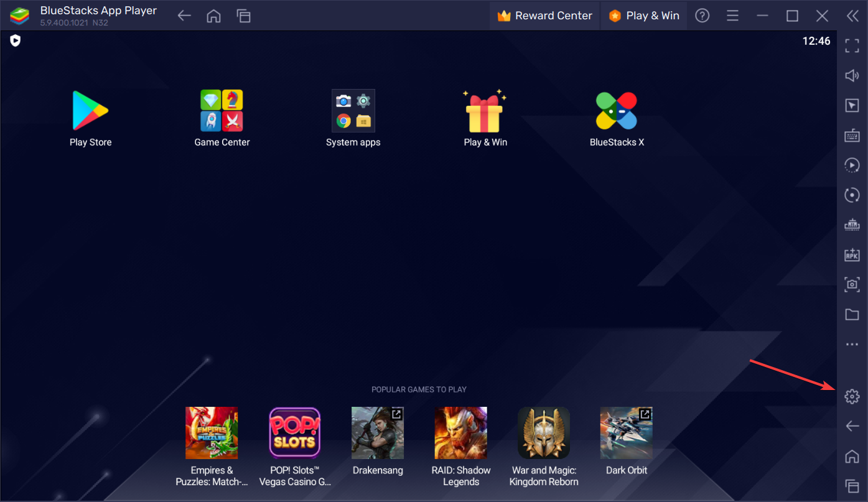Launch POP! Slots Vegas Casino game
Viewport: 868px width, 502px height.
[295, 433]
